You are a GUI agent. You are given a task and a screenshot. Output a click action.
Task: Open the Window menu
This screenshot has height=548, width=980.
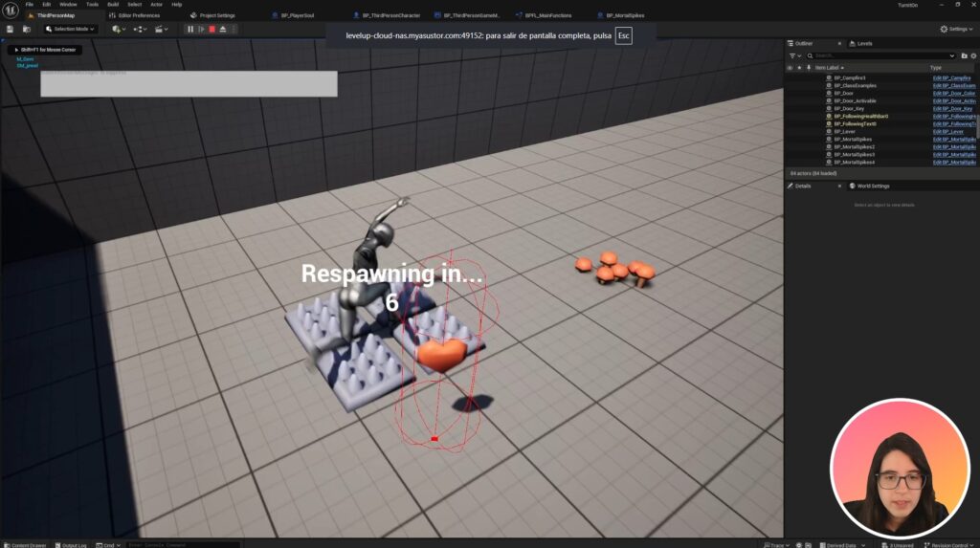coord(68,5)
